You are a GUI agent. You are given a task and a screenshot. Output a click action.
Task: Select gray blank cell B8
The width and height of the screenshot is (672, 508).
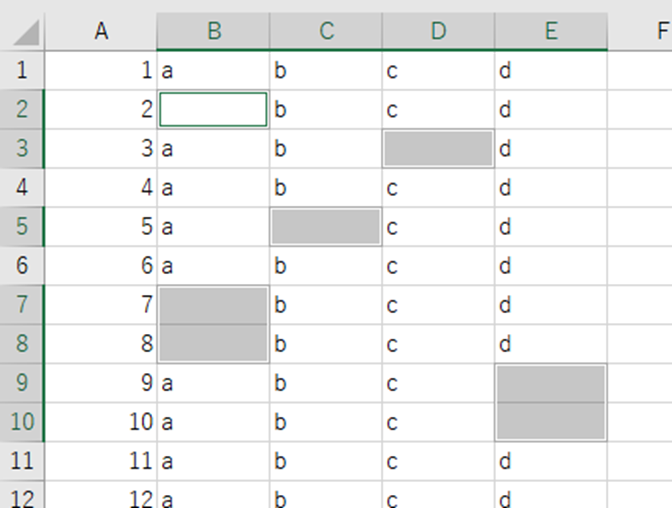coord(213,344)
